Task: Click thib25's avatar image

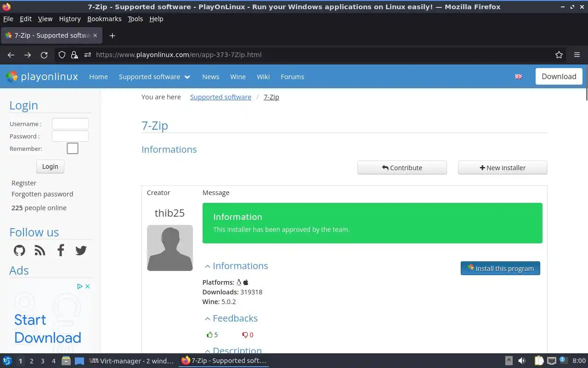Action: pos(170,248)
